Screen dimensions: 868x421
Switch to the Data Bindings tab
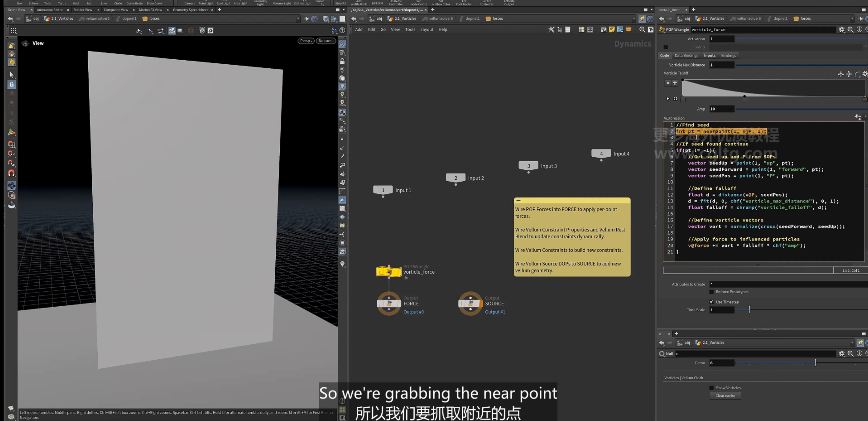point(686,56)
